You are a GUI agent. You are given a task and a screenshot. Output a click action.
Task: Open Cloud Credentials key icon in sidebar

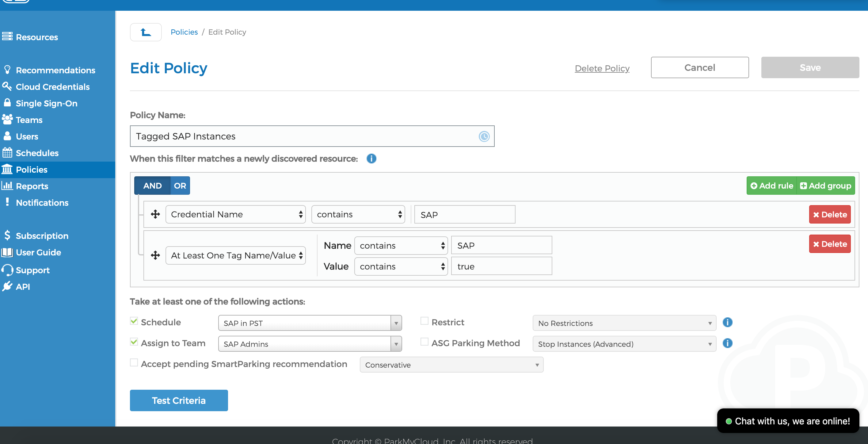tap(7, 86)
